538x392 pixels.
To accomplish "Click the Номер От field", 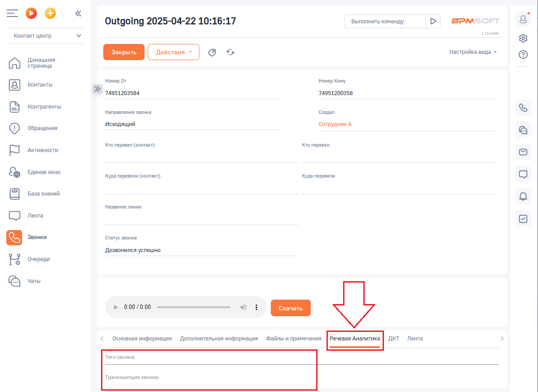I will point(193,93).
